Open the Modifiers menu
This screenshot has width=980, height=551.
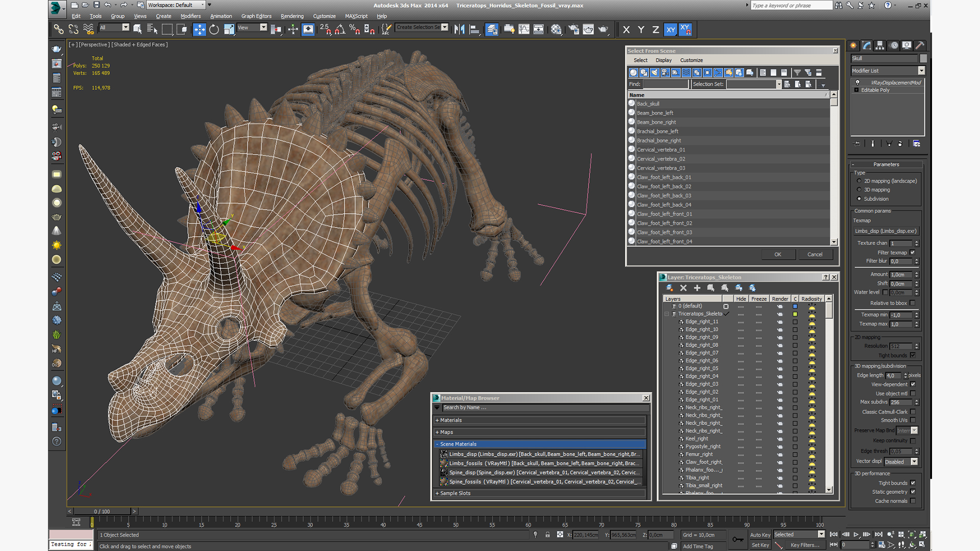pos(190,16)
